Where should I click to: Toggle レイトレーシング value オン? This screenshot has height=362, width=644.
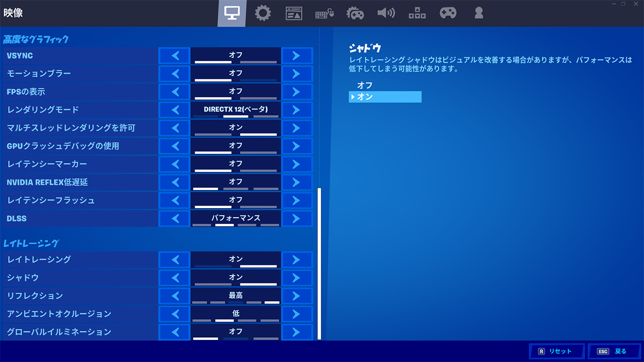pos(235,259)
